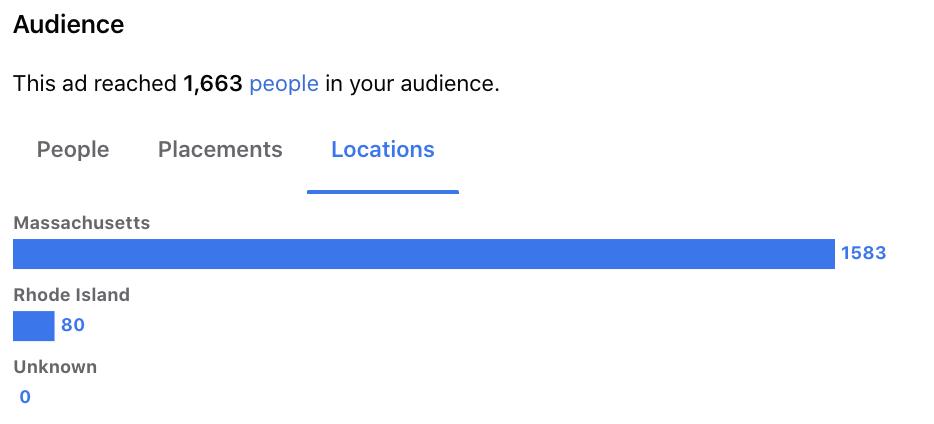Click the Unknown location label
The height and width of the screenshot is (424, 934).
[x=55, y=367]
